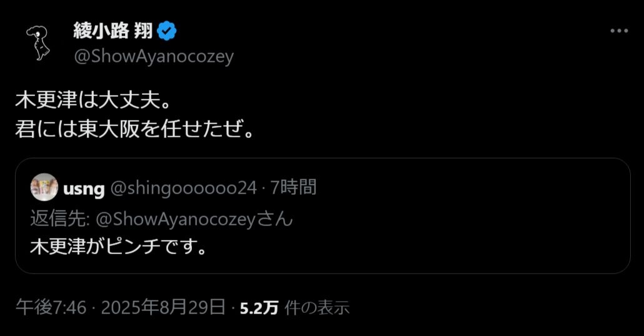Screen dimensions: 644x336
Task: Click the 件の表示 views label
Action: 317,308
